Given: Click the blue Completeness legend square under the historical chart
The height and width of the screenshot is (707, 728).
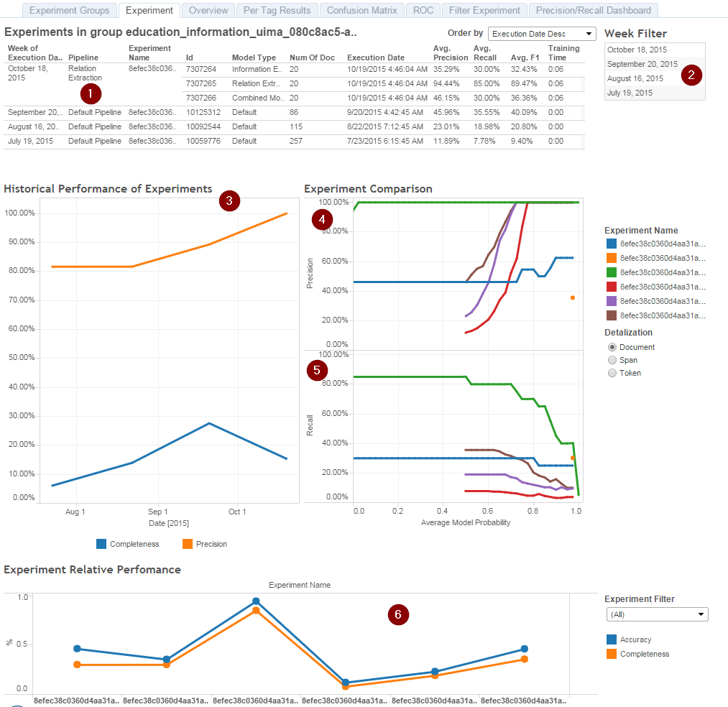Looking at the screenshot, I should (101, 544).
